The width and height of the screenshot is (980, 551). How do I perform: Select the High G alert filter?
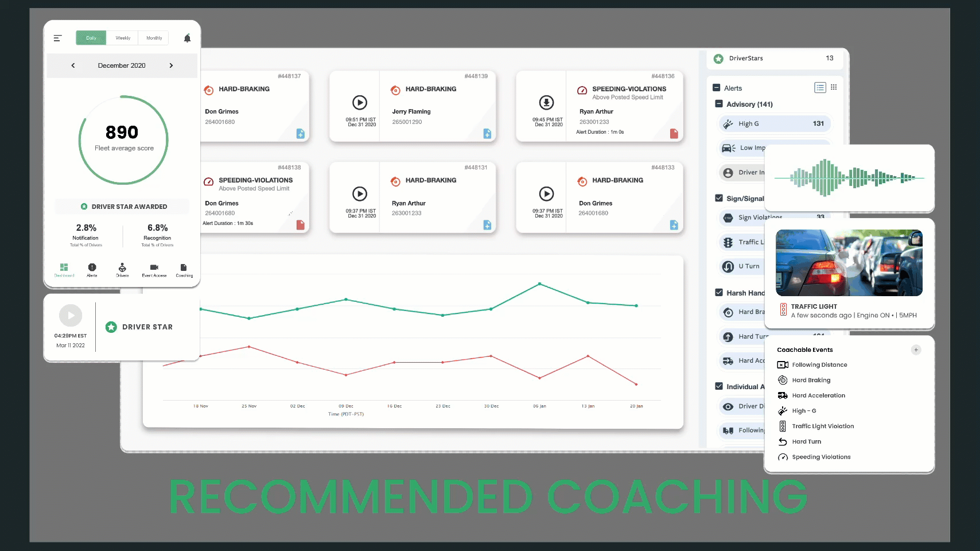pos(774,123)
